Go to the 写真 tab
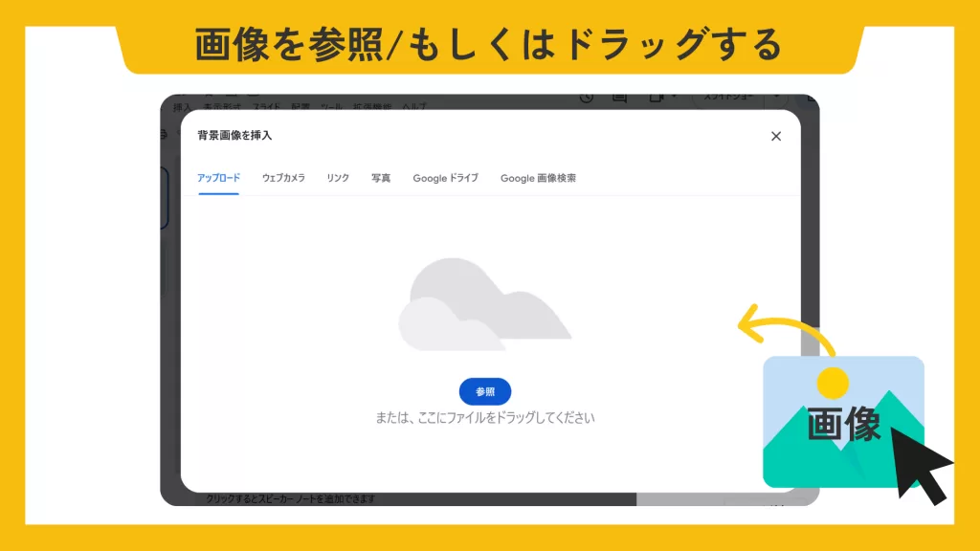 point(381,178)
